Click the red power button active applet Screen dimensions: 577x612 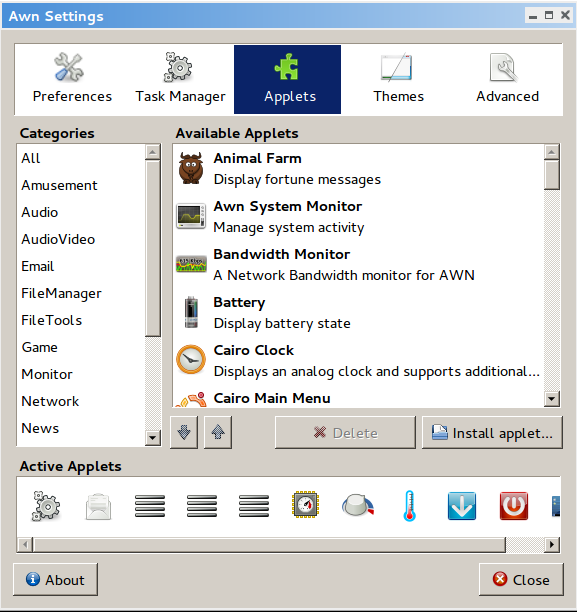click(514, 506)
